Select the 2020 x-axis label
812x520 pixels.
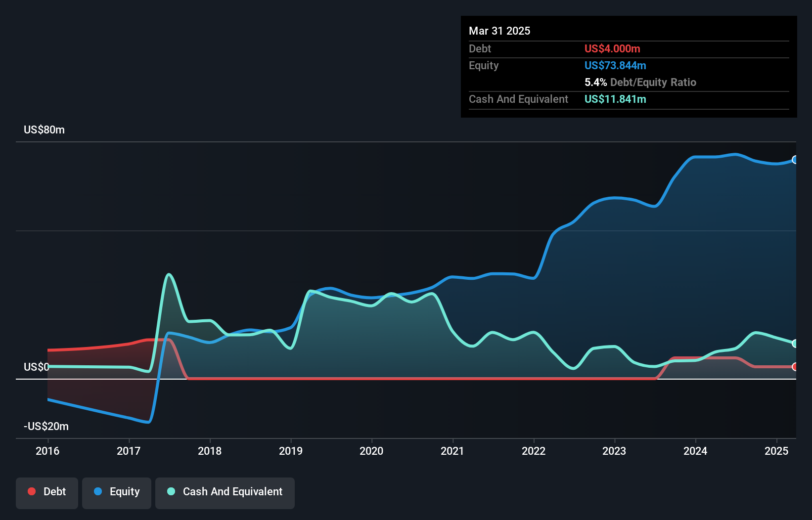click(x=371, y=451)
